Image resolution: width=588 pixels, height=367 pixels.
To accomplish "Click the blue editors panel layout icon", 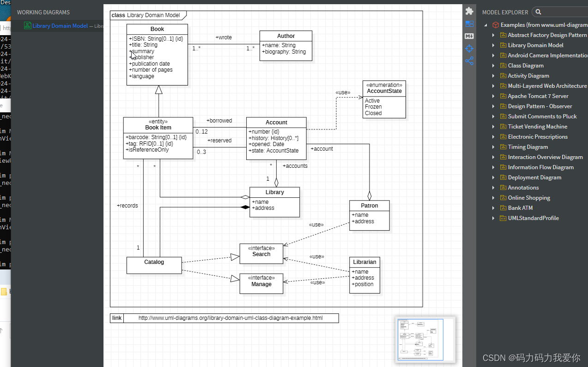I will click(x=469, y=24).
